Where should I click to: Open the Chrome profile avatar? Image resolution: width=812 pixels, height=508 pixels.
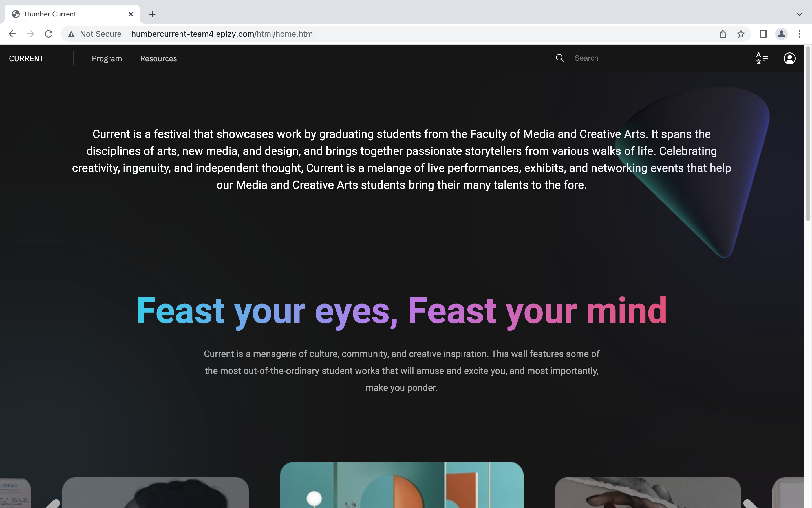[782, 34]
